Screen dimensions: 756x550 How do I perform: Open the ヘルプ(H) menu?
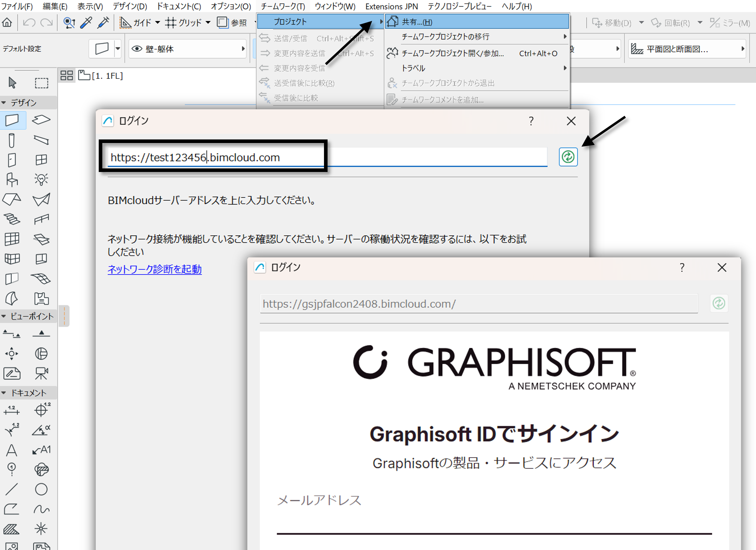(x=517, y=6)
